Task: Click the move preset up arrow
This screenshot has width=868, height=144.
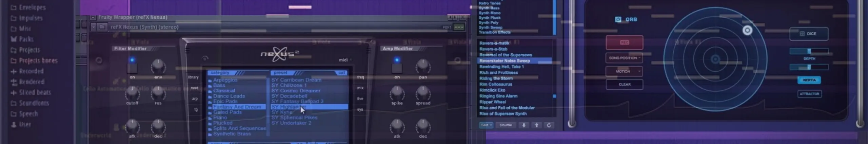Action: [536, 125]
